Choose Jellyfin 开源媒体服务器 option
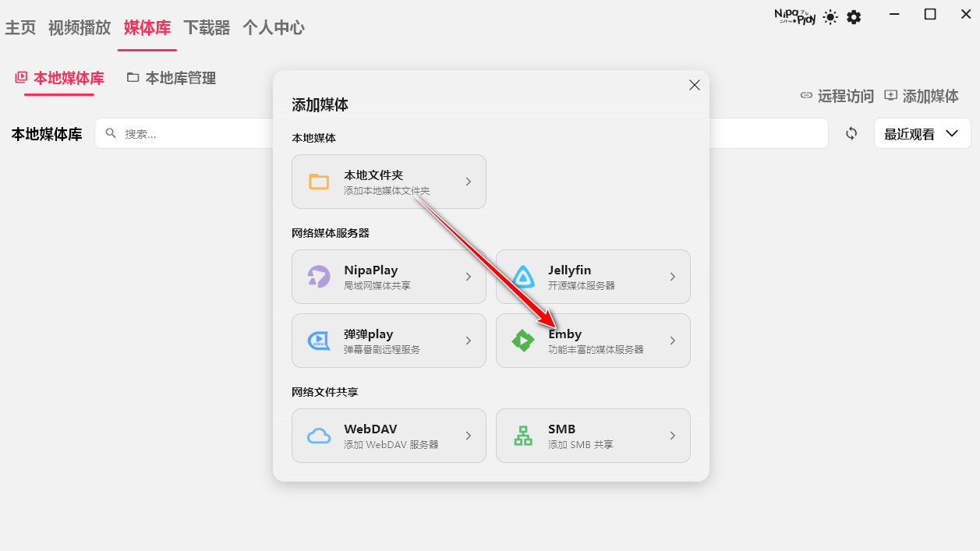This screenshot has height=551, width=980. [593, 277]
